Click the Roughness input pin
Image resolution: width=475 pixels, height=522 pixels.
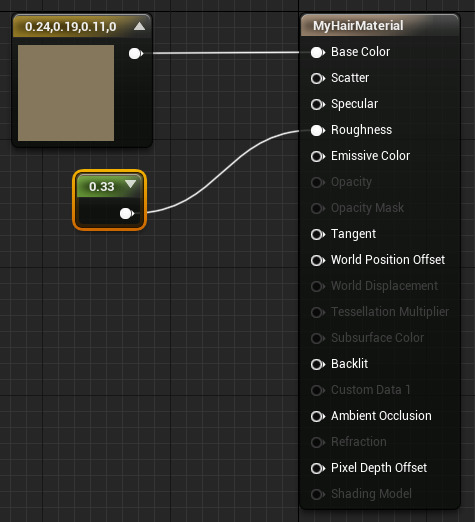click(x=318, y=130)
